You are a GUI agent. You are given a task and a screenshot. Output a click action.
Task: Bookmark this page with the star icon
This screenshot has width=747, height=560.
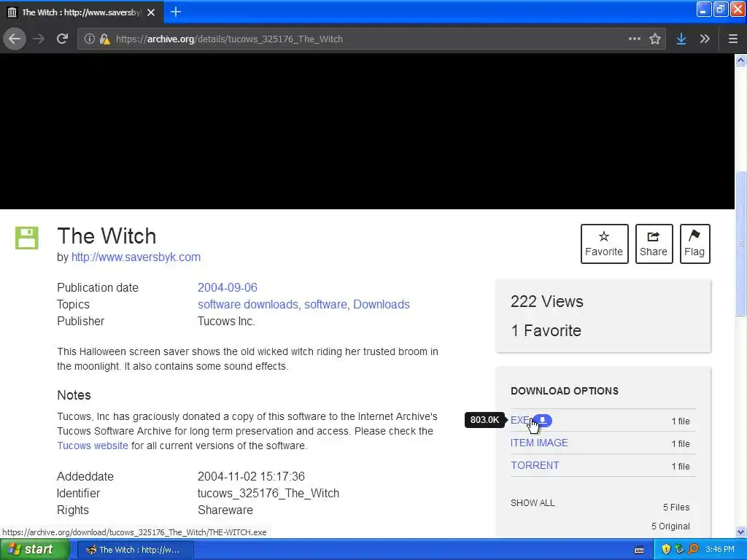[655, 39]
